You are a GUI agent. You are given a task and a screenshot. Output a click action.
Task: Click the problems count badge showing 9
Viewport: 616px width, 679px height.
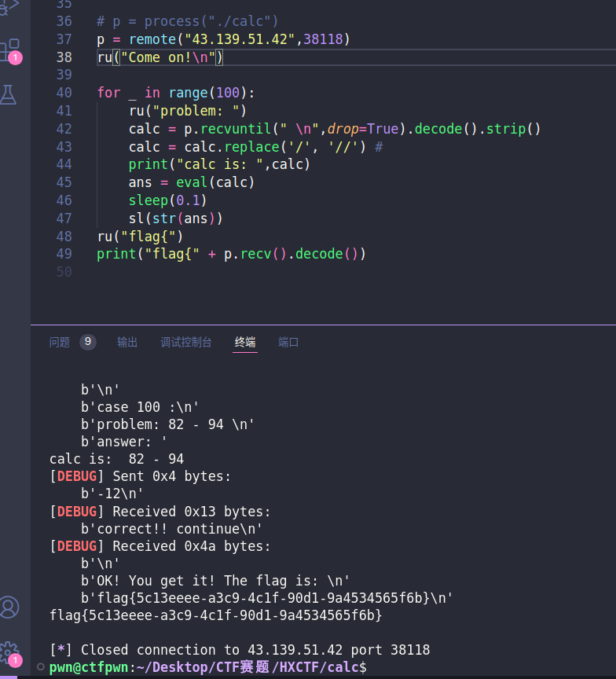[x=88, y=342]
